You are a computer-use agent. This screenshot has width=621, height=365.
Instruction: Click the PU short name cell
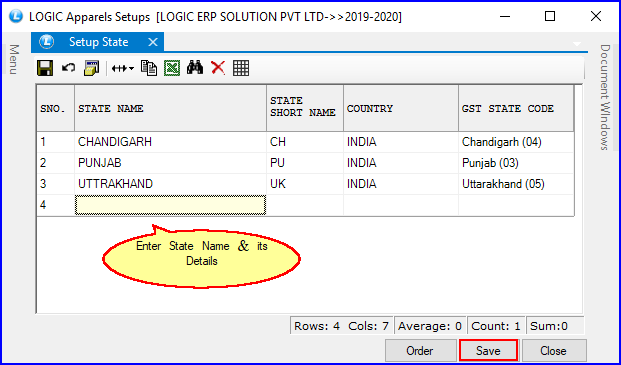coord(305,163)
